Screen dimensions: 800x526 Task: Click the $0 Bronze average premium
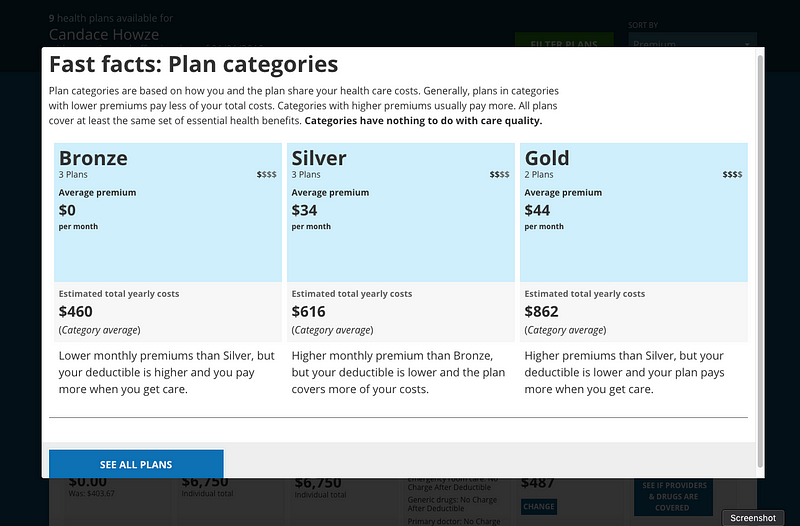tap(70, 210)
